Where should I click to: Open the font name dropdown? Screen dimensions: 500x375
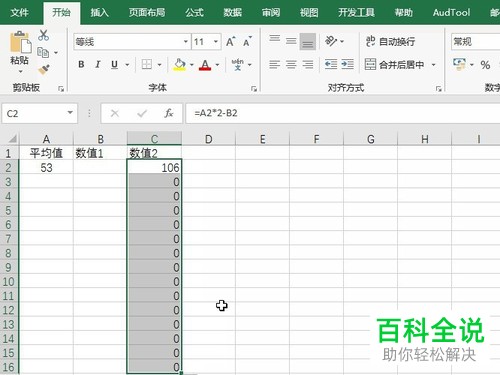pyautogui.click(x=186, y=42)
